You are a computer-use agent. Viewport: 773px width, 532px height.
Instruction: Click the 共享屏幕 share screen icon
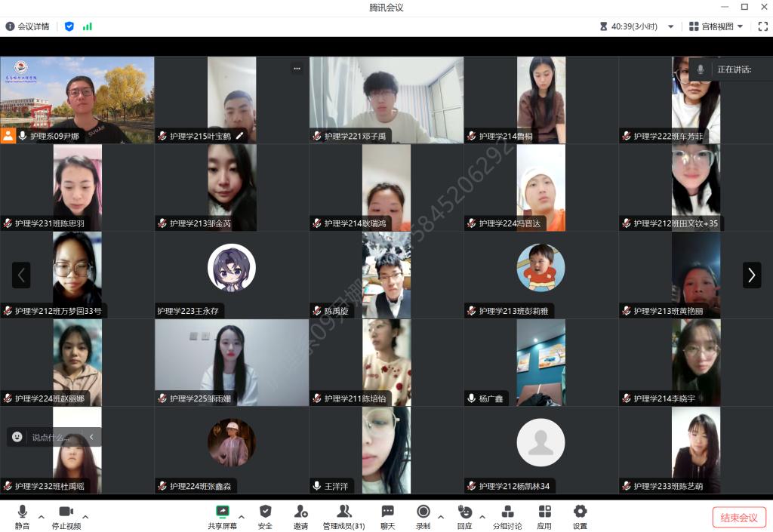223,512
